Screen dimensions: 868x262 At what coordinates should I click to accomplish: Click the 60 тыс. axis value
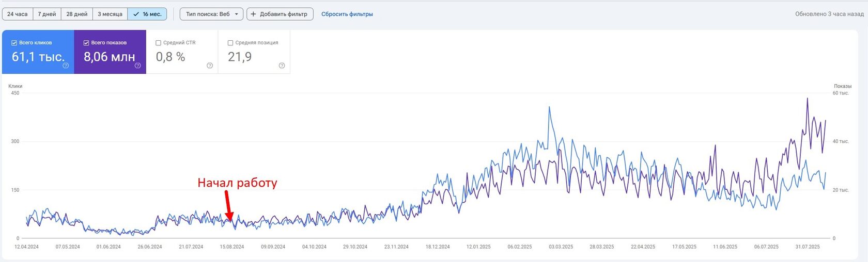click(841, 93)
